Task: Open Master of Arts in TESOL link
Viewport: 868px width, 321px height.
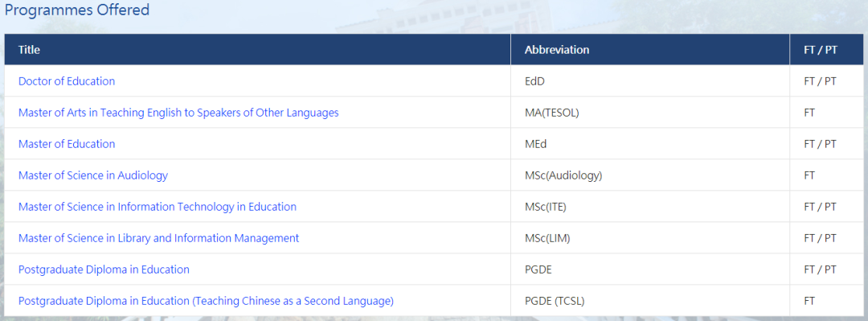Action: 178,113
